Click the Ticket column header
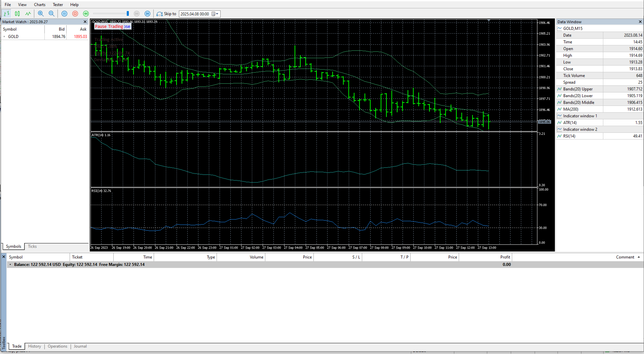The height and width of the screenshot is (354, 644). coord(91,257)
